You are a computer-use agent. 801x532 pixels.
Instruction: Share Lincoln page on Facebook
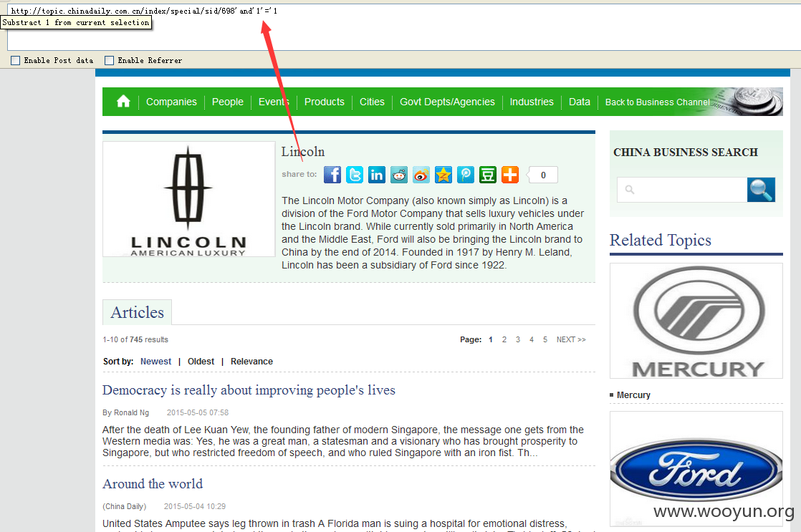[x=332, y=175]
